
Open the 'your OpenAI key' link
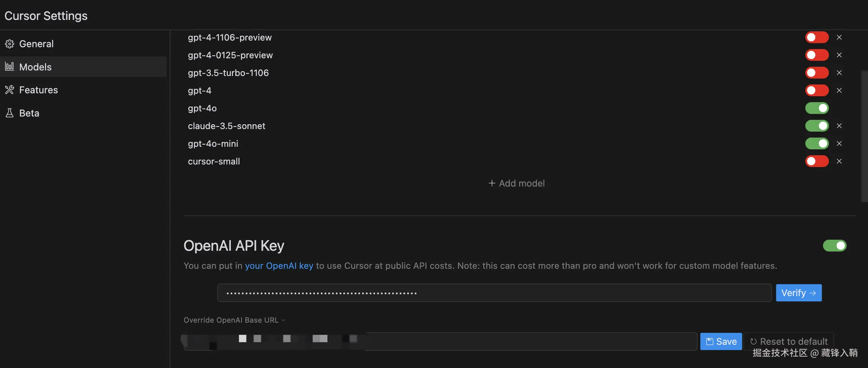279,266
